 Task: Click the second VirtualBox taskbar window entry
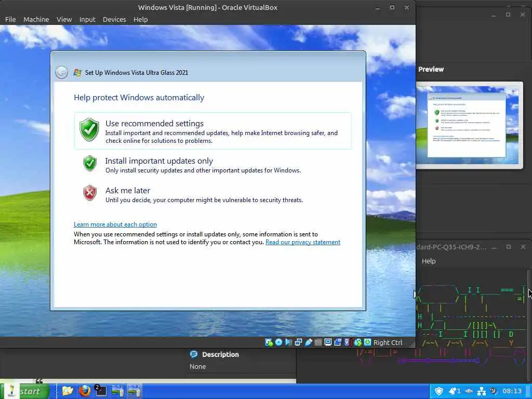[135, 391]
